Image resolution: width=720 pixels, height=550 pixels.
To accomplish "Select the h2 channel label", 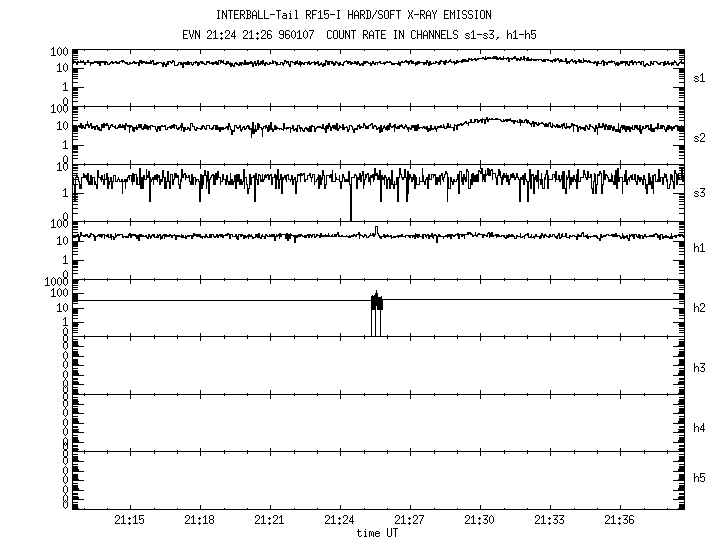I will point(701,307).
